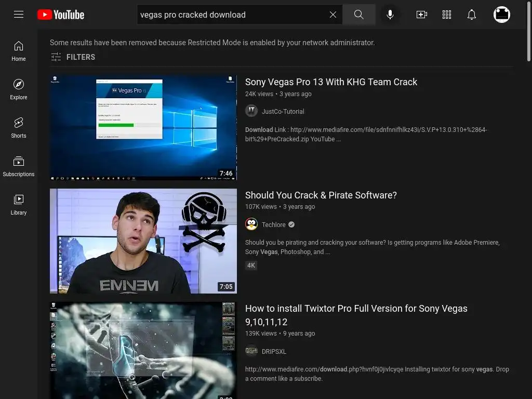Clear the search box text
This screenshot has width=532, height=399.
point(333,15)
